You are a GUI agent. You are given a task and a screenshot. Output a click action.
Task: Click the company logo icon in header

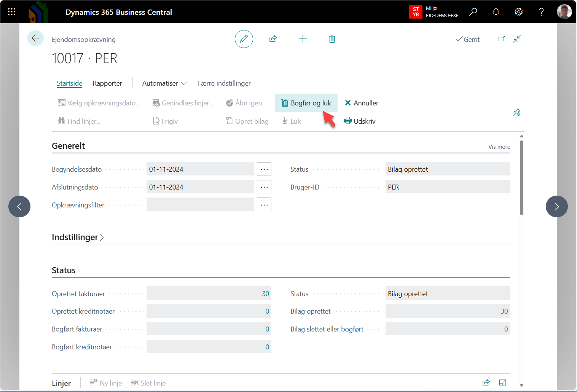[38, 12]
